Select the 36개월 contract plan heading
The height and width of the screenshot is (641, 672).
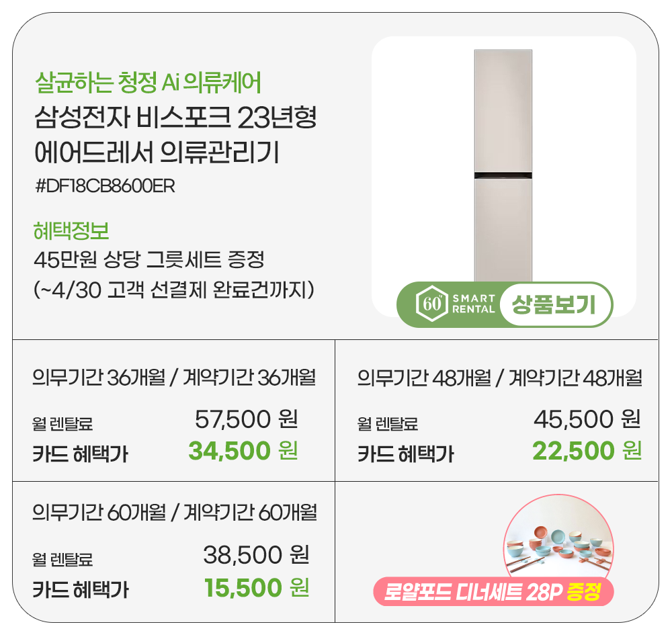174,378
